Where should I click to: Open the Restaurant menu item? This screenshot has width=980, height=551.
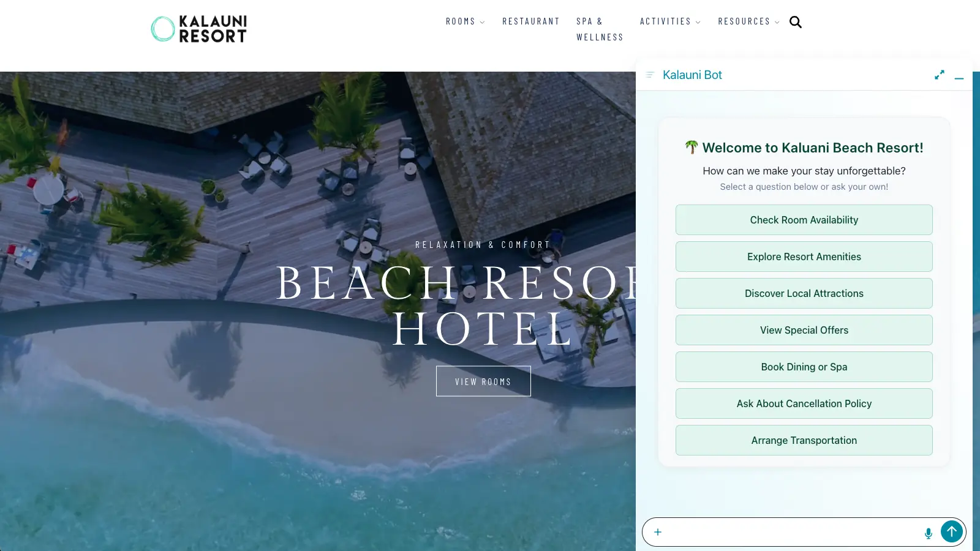click(x=531, y=21)
